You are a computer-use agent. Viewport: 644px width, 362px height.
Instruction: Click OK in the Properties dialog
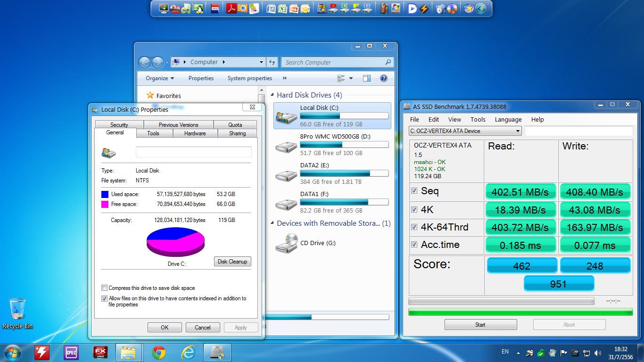[165, 328]
